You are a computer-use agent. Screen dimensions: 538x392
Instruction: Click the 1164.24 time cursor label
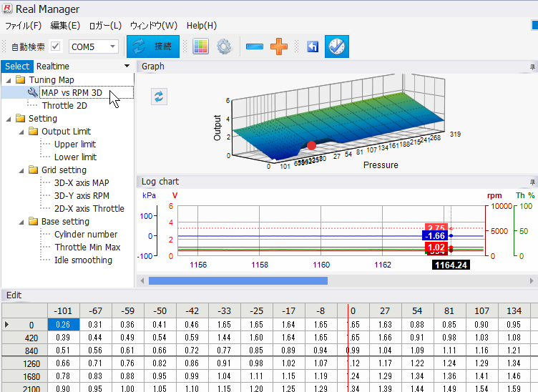[451, 265]
